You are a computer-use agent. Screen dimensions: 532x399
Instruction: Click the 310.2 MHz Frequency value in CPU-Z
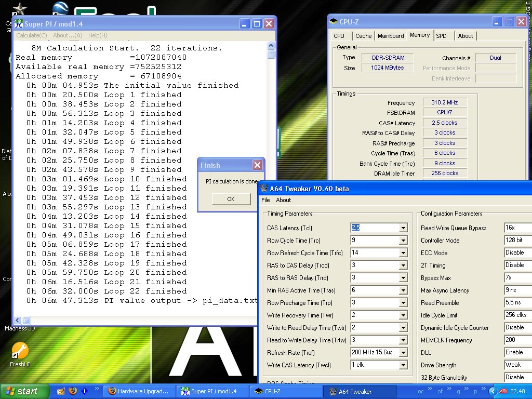(x=445, y=102)
